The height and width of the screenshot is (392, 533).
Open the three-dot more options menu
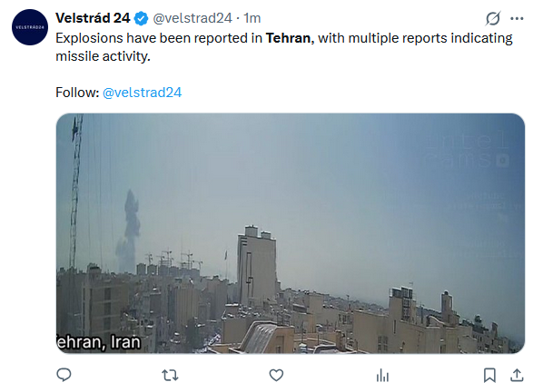click(x=517, y=18)
